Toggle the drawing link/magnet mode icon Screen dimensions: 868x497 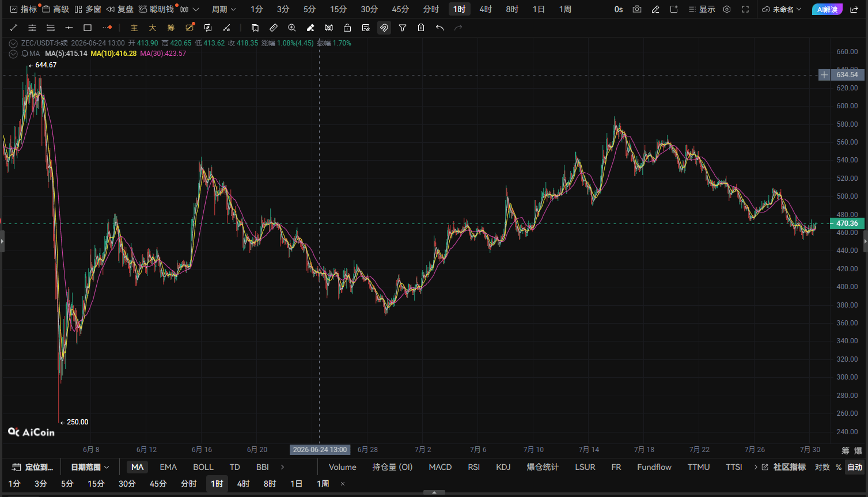[x=384, y=28]
